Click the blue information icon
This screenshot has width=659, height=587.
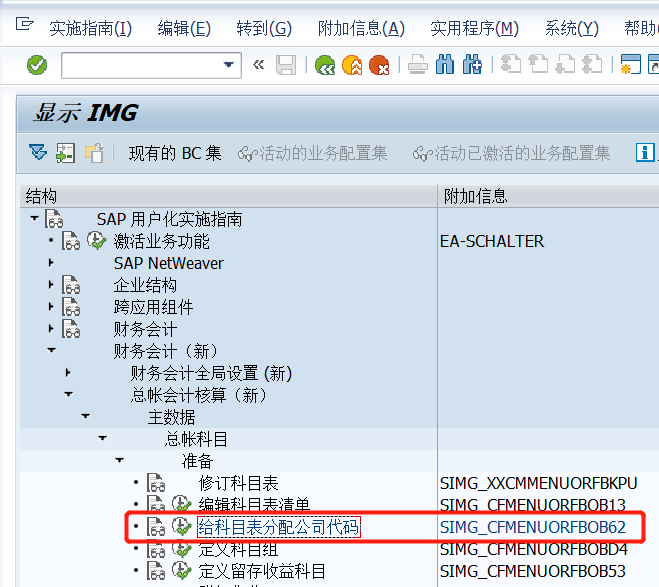645,152
